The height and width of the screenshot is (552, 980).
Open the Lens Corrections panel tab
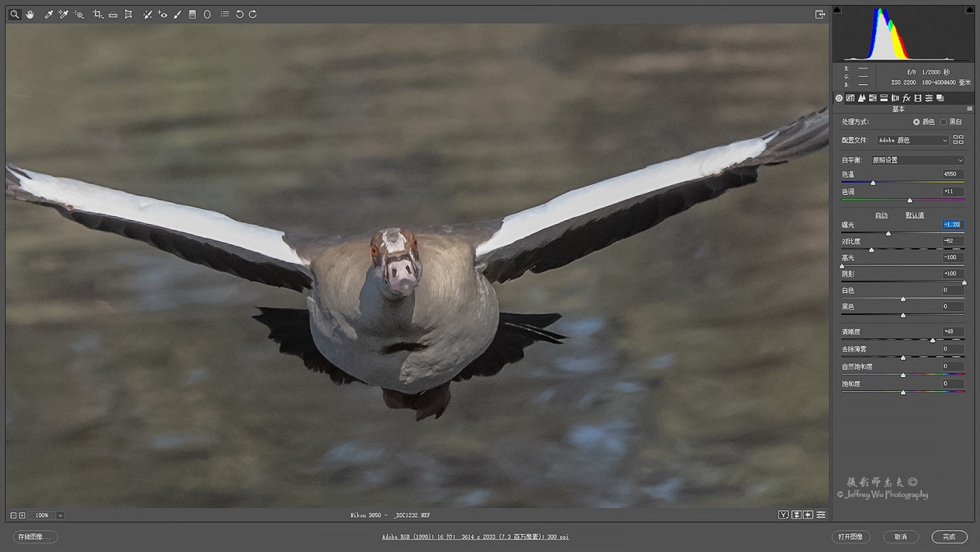[x=896, y=97]
